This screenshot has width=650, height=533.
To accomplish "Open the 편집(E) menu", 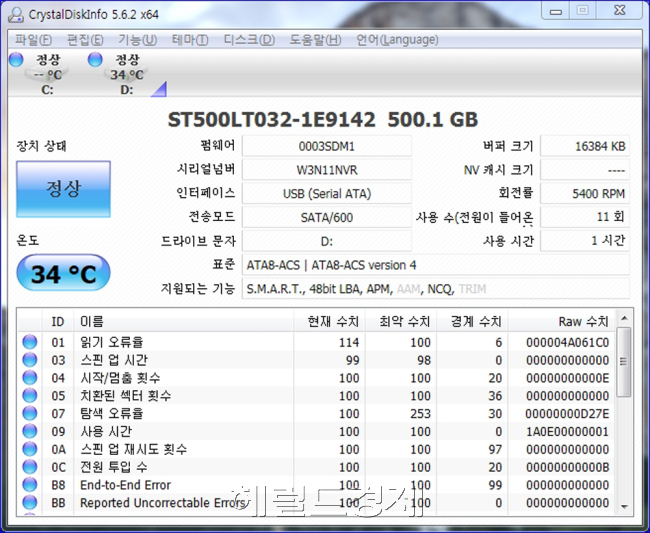I will click(85, 40).
